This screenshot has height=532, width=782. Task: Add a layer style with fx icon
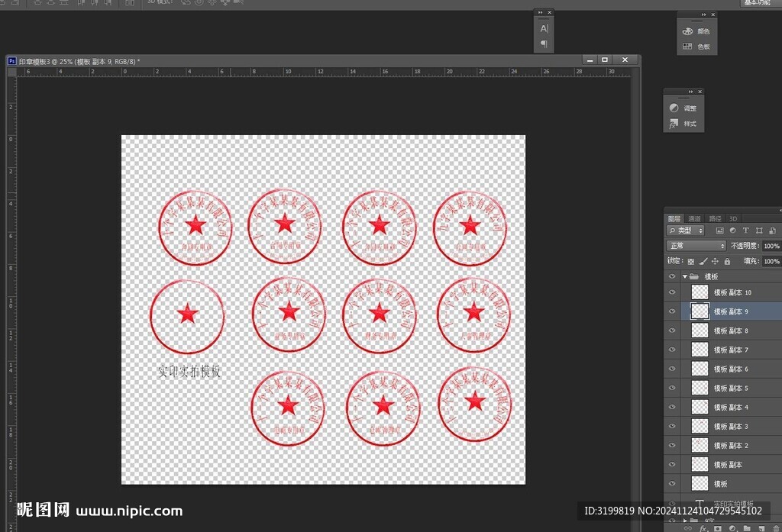point(703,528)
